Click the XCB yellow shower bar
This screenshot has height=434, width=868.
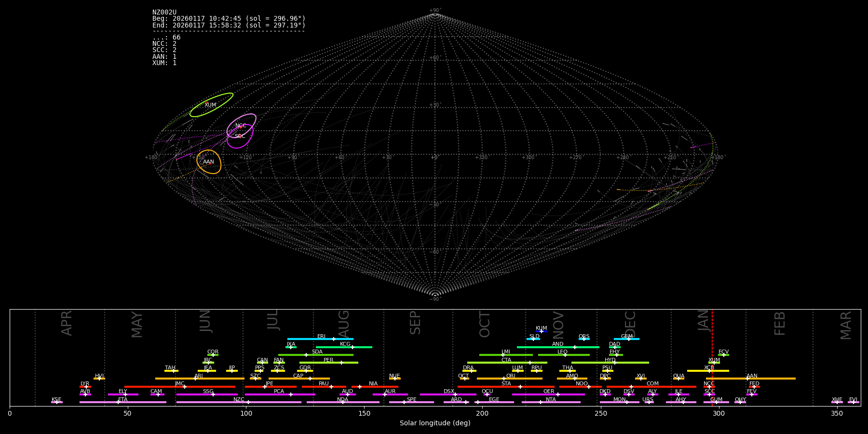(708, 371)
